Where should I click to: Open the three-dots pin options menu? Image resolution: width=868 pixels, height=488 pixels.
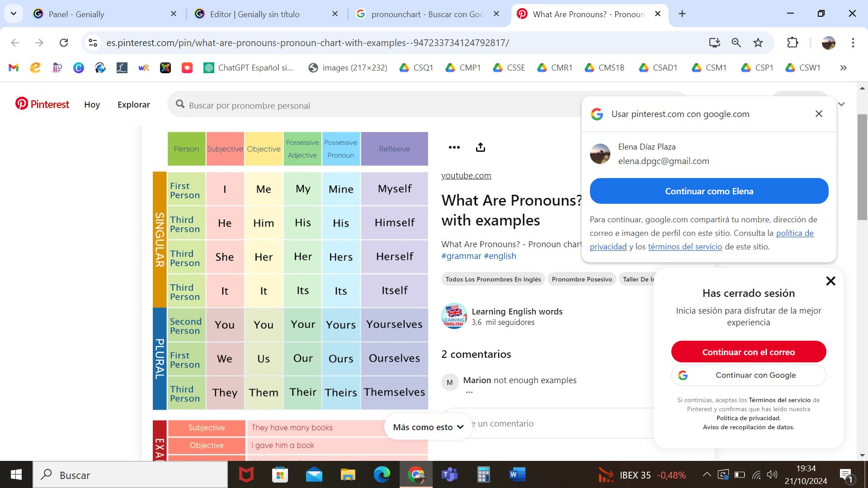454,147
